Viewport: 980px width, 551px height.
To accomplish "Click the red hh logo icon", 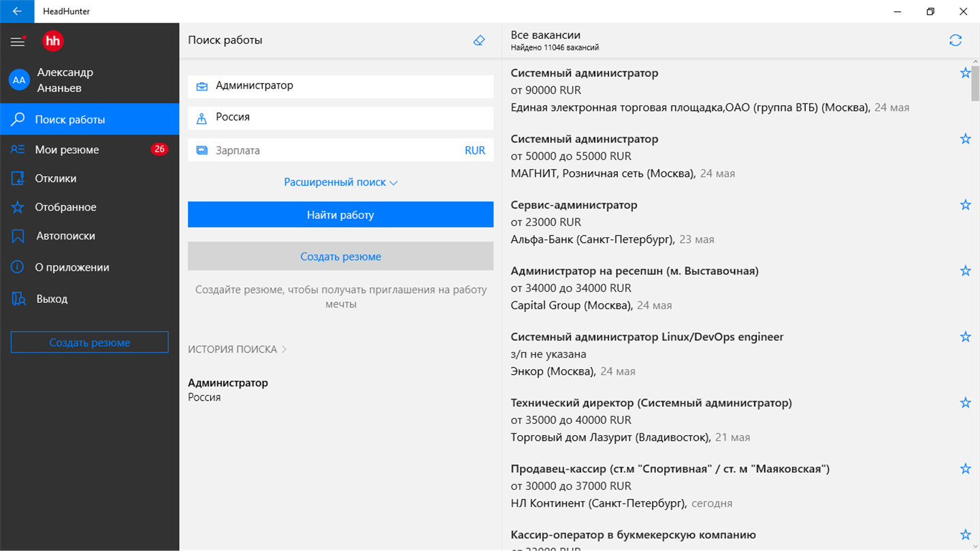I will tap(52, 41).
